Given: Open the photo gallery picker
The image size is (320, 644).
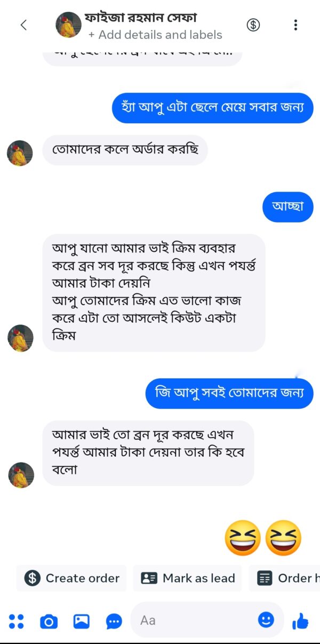Looking at the screenshot, I should click(81, 621).
